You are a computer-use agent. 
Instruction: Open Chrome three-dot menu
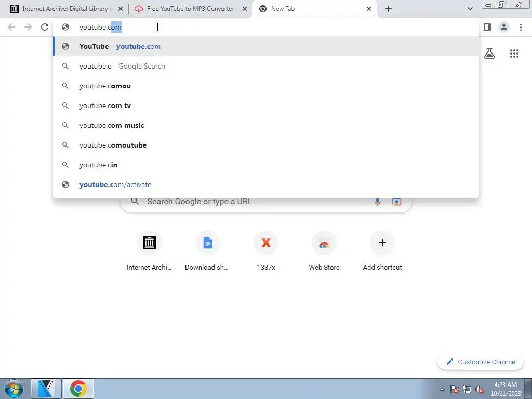521,27
